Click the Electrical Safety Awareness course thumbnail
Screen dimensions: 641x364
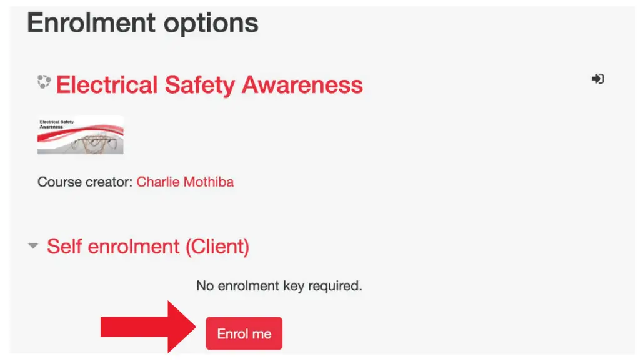click(80, 135)
